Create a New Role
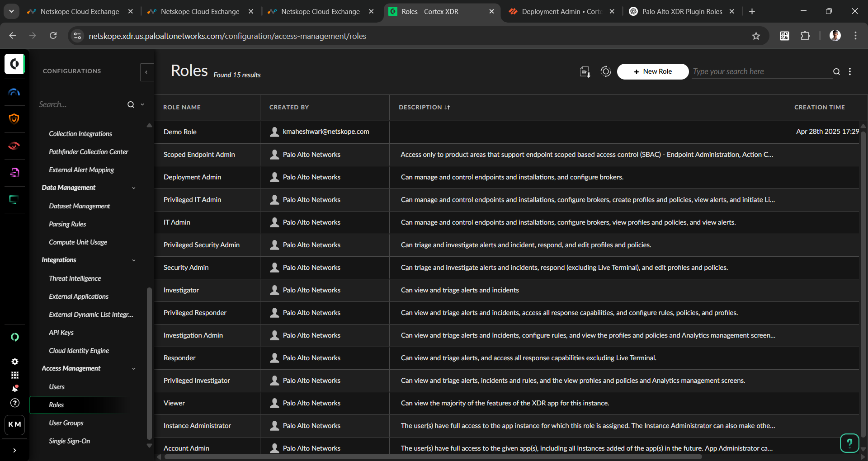Viewport: 868px width, 461px height. pos(653,71)
